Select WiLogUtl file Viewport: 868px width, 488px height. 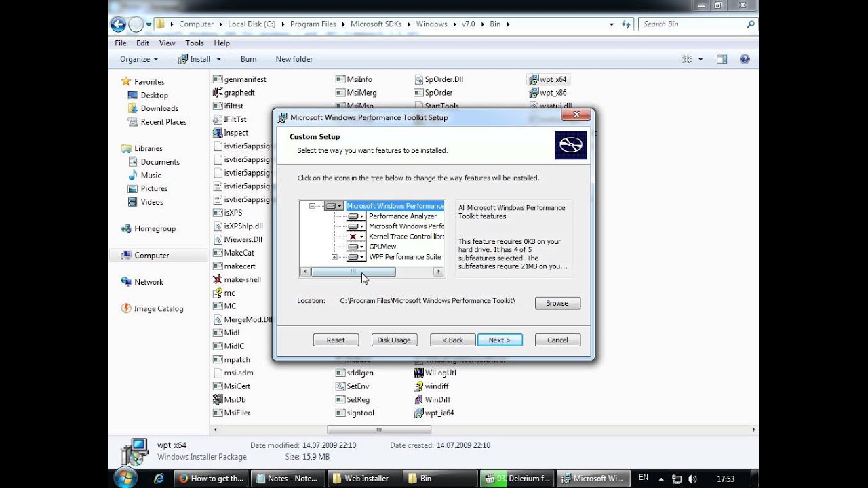(435, 373)
